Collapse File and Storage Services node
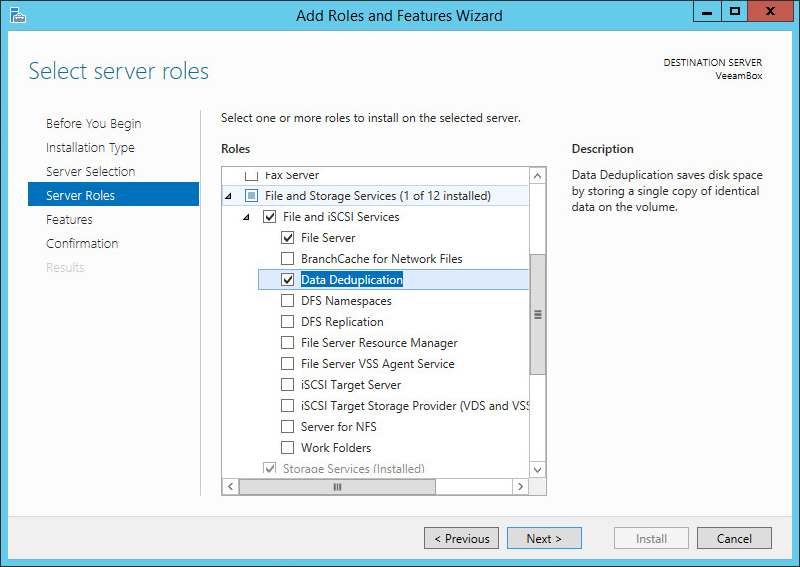Viewport: 800px width, 567px height. point(229,196)
